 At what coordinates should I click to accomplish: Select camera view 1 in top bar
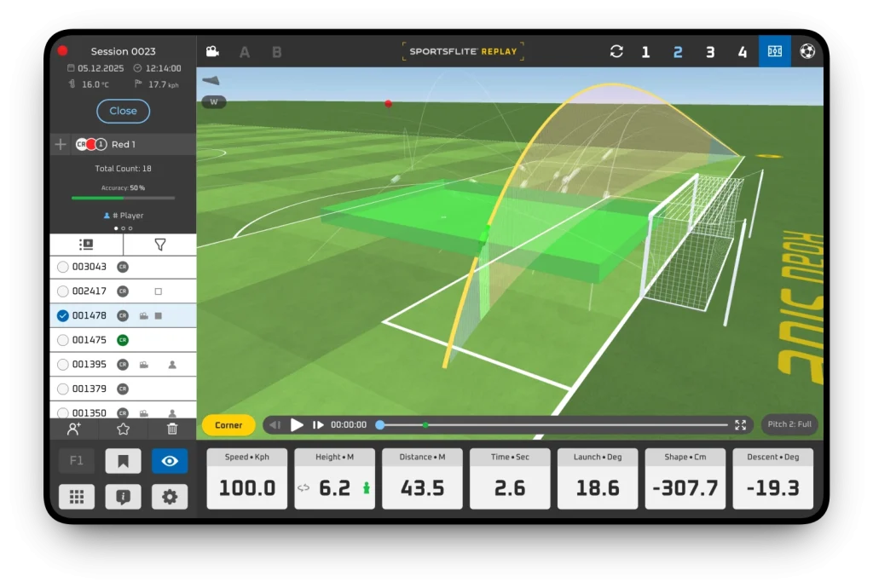(x=645, y=52)
